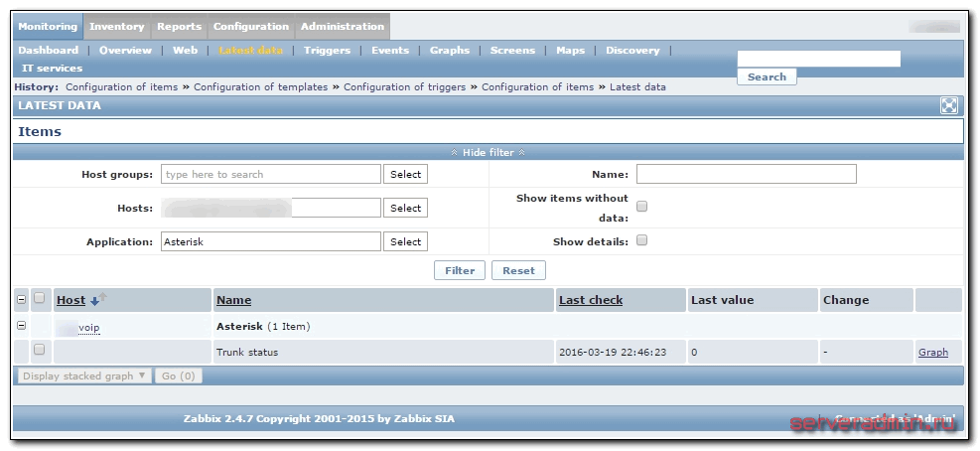Enable Show details checkbox
This screenshot has width=980, height=451.
click(641, 240)
